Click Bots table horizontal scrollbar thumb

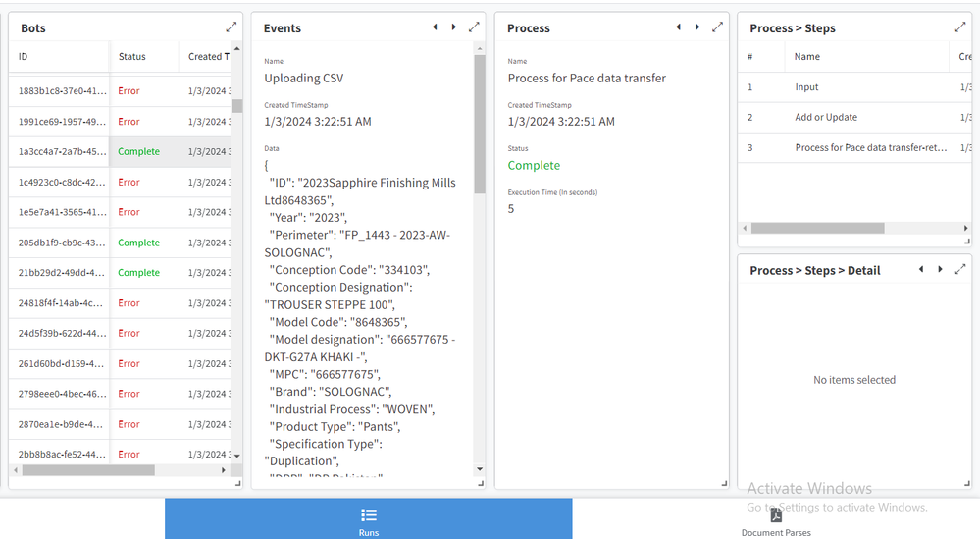click(x=88, y=470)
